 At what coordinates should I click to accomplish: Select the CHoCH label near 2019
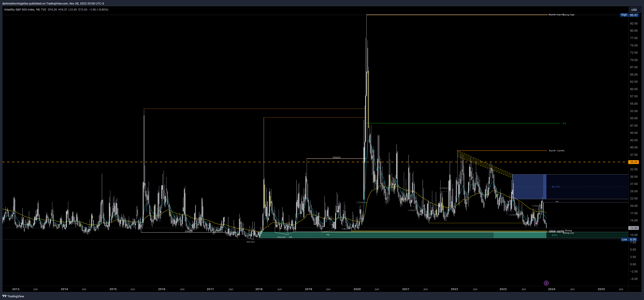[x=336, y=157]
